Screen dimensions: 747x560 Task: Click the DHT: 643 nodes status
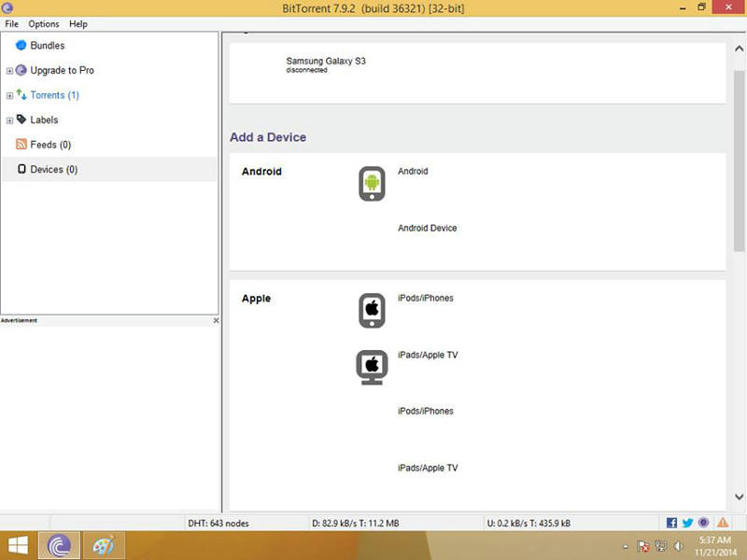point(218,524)
